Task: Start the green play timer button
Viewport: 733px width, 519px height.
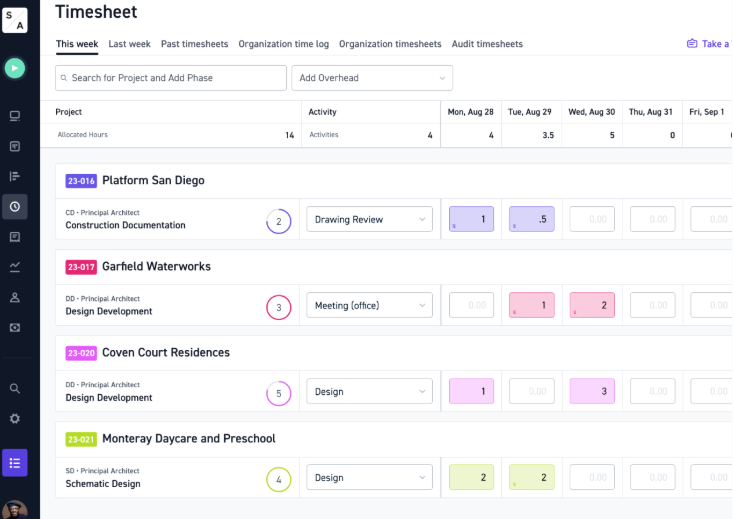Action: point(15,68)
